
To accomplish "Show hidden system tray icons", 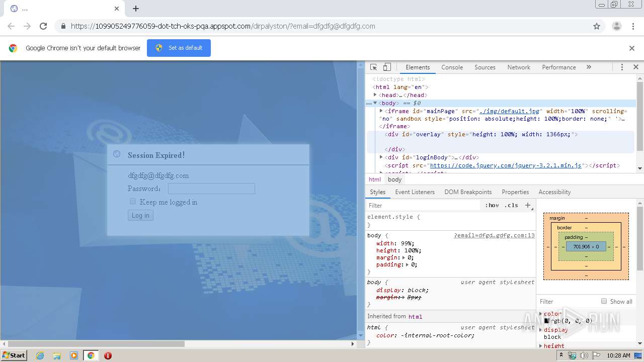I will tap(561, 355).
